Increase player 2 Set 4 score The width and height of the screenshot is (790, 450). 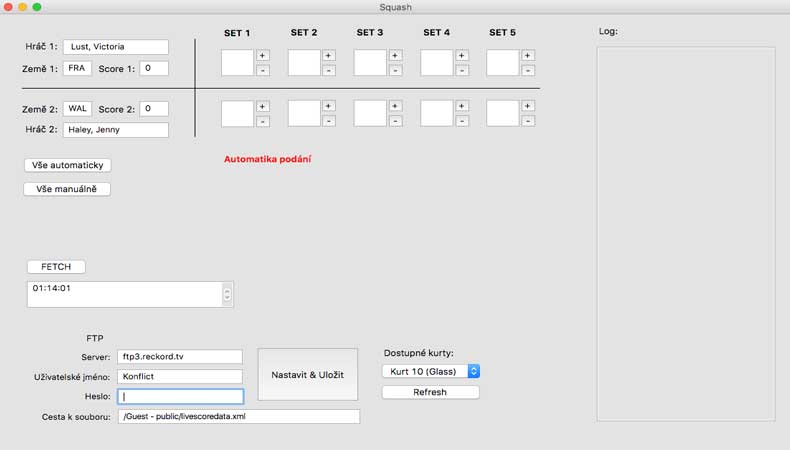tap(462, 106)
